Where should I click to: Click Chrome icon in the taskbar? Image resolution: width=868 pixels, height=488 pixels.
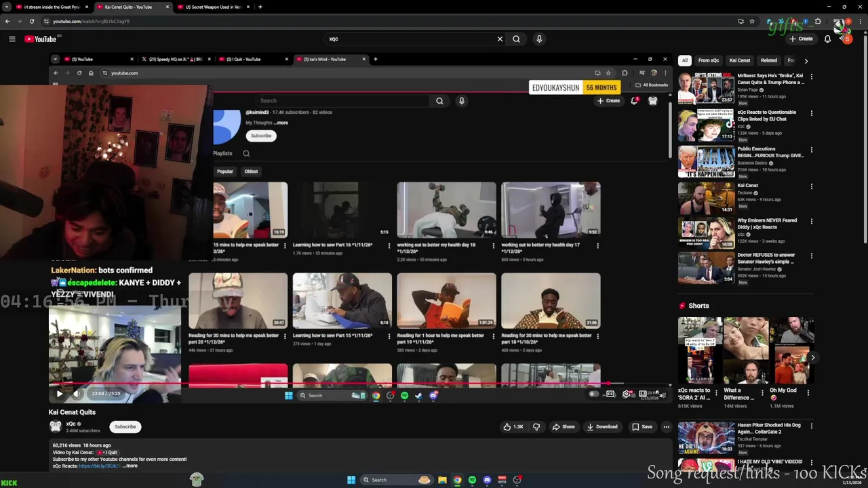(457, 480)
